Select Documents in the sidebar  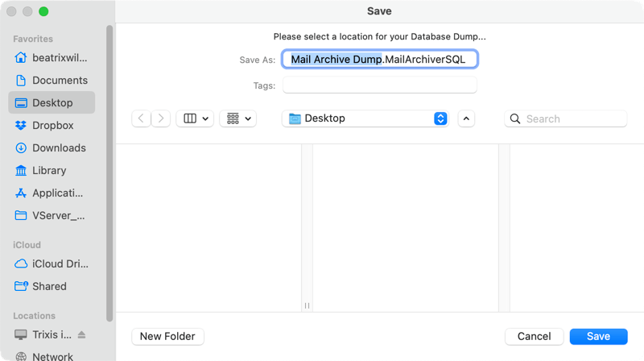(x=59, y=81)
